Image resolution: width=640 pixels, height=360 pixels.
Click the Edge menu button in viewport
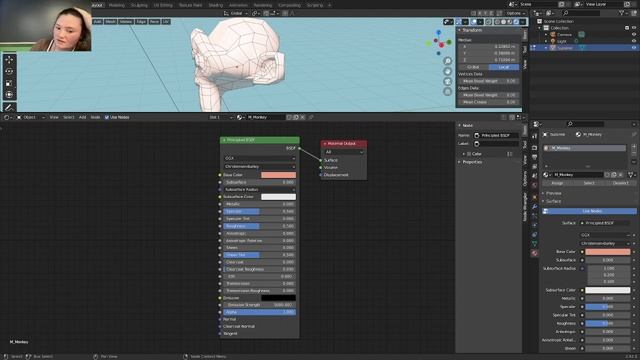click(x=141, y=22)
